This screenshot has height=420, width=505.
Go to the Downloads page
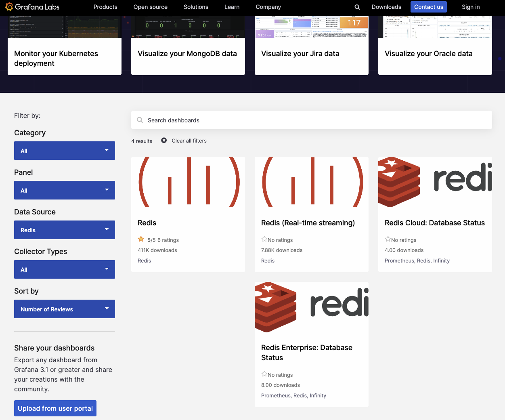coord(386,7)
